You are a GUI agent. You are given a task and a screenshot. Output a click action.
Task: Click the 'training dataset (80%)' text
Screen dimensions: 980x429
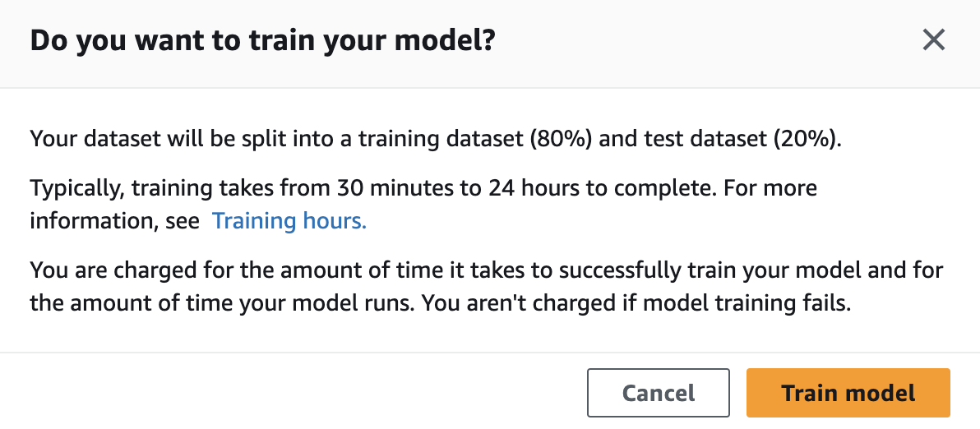click(x=476, y=139)
